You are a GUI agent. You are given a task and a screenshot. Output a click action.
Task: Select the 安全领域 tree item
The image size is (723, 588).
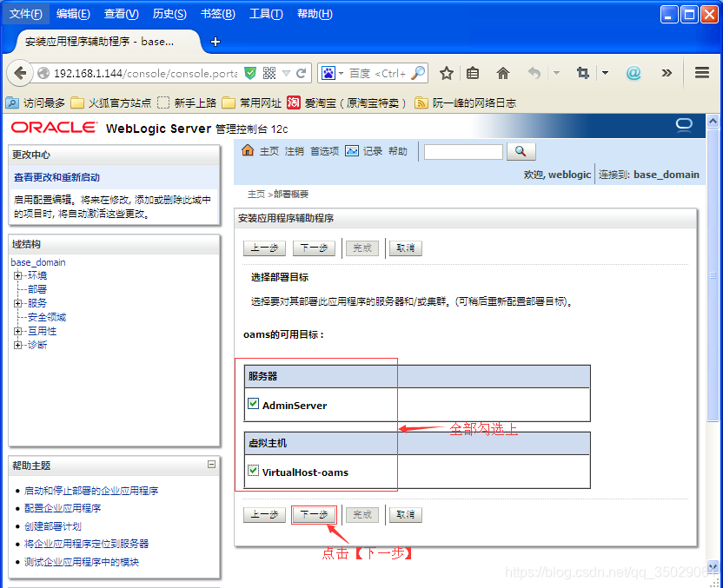click(47, 317)
